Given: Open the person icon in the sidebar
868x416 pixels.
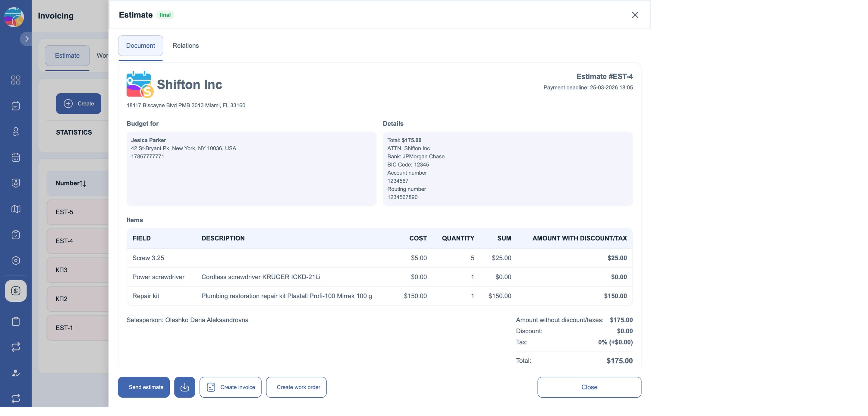Looking at the screenshot, I should (x=16, y=132).
